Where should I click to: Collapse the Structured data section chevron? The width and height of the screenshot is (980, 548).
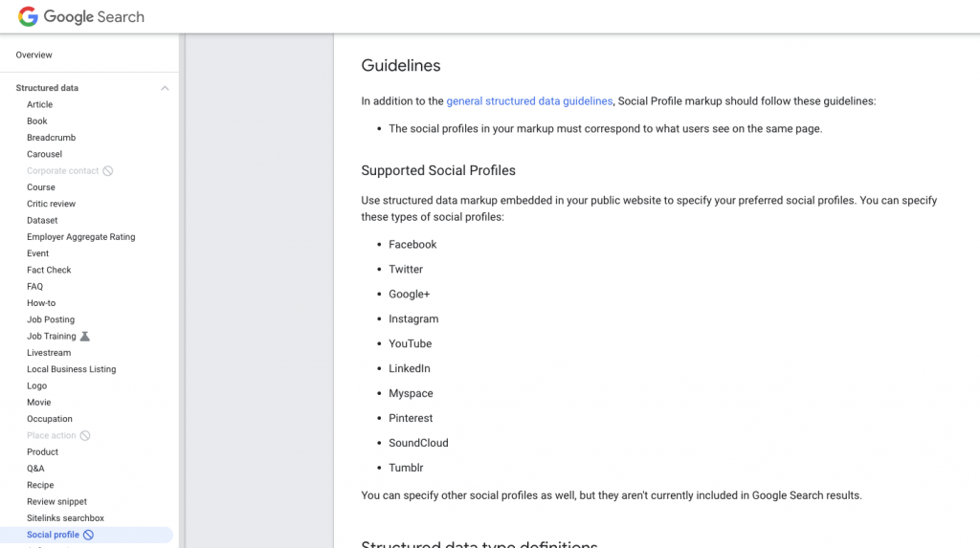pyautogui.click(x=165, y=88)
